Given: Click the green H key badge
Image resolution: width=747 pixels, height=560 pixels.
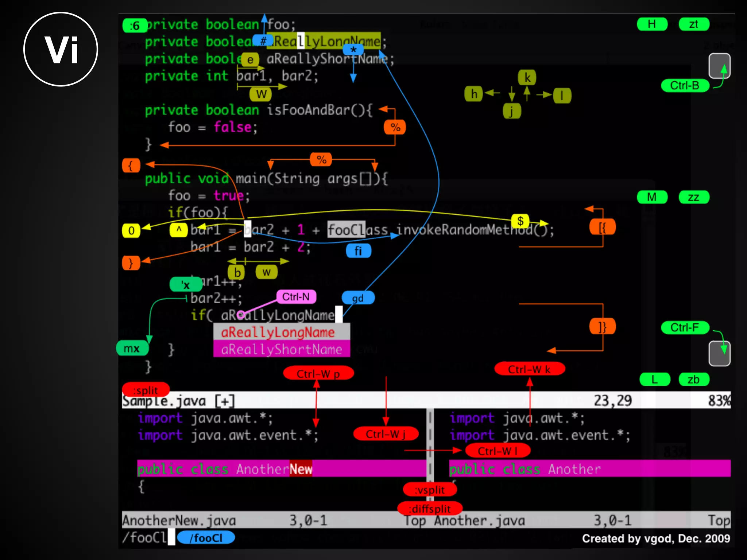Looking at the screenshot, I should point(652,24).
